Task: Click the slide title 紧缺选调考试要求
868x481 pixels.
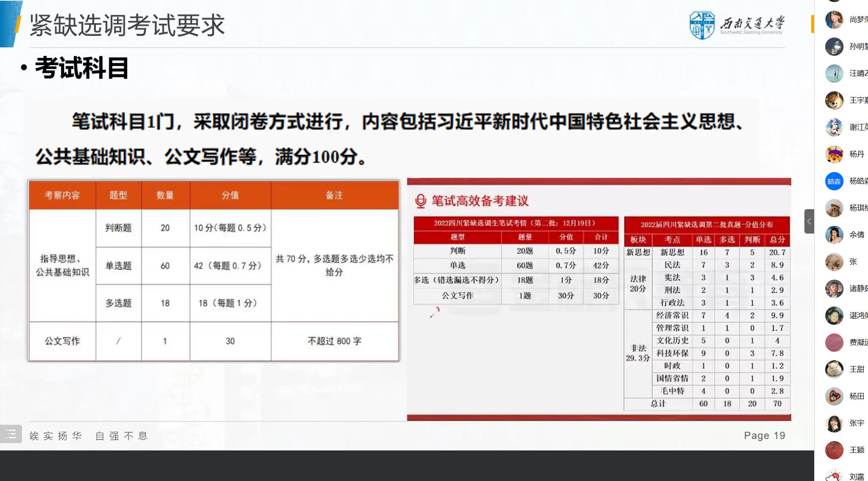Action: tap(127, 25)
